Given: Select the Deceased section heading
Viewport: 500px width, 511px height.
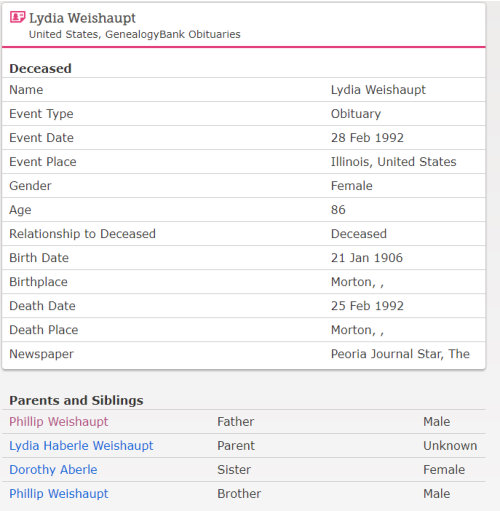Looking at the screenshot, I should [40, 69].
